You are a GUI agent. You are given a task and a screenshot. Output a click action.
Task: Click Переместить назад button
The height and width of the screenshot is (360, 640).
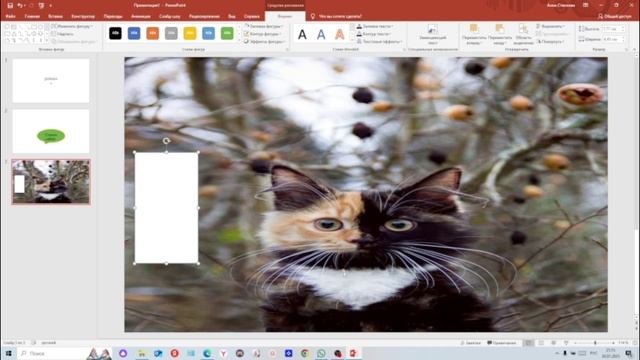pos(499,34)
